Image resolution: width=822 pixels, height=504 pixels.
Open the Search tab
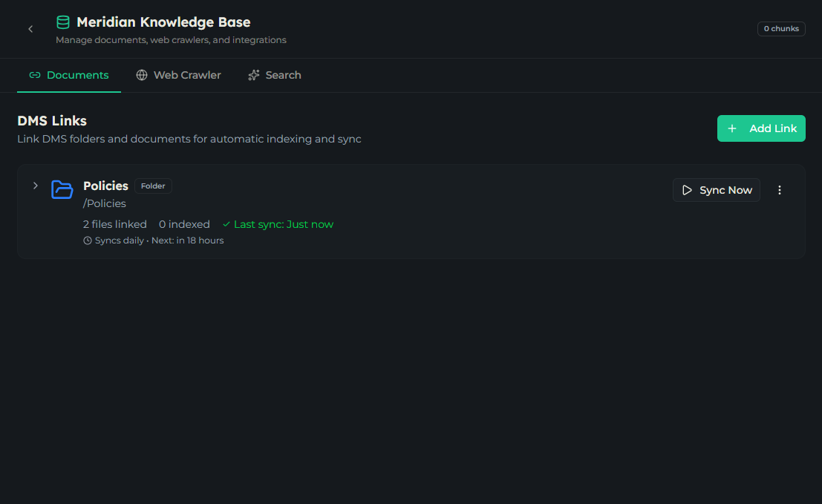coord(275,75)
